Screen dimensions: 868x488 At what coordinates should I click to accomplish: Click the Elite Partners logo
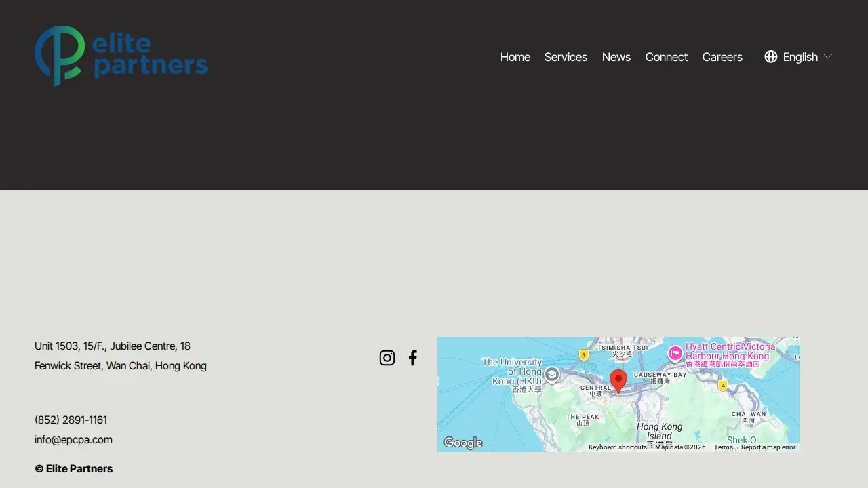click(121, 56)
